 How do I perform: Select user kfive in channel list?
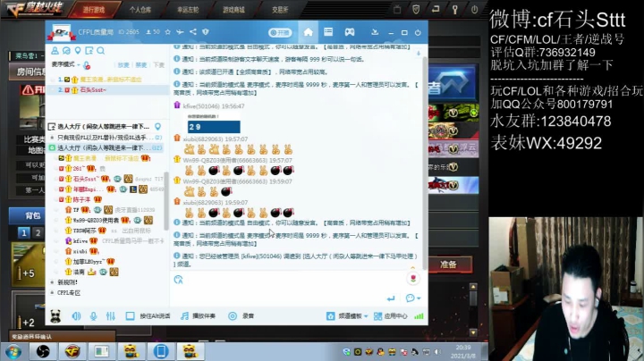click(80, 240)
